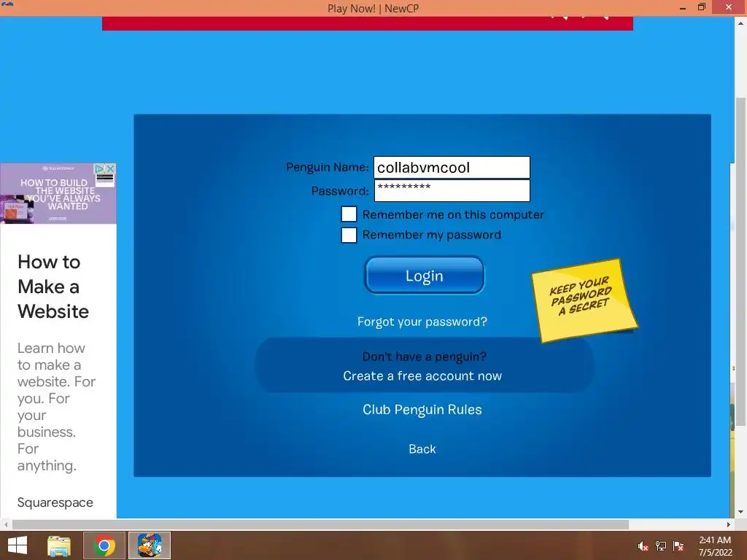Switch to Google Chrome in taskbar
The image size is (747, 560).
pyautogui.click(x=104, y=545)
